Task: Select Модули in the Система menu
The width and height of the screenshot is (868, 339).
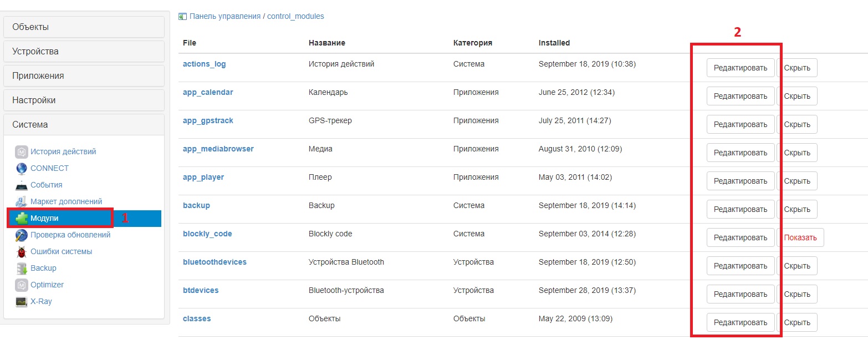Action: coord(44,218)
